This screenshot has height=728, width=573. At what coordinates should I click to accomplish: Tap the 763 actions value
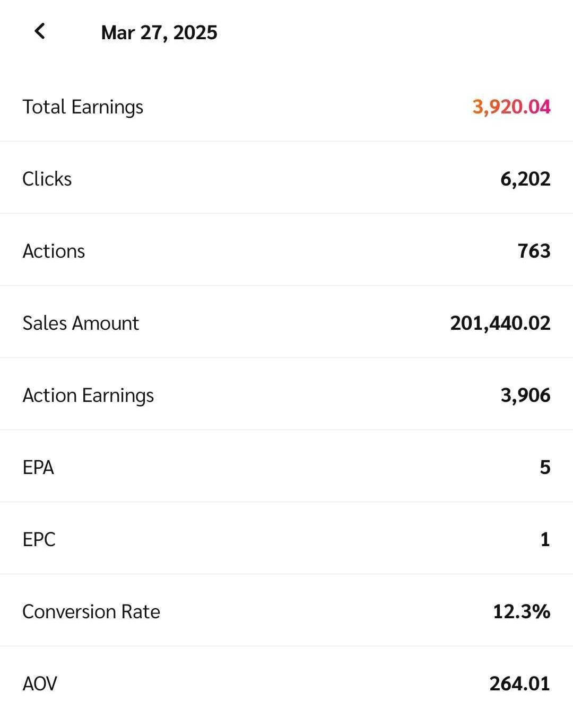534,251
